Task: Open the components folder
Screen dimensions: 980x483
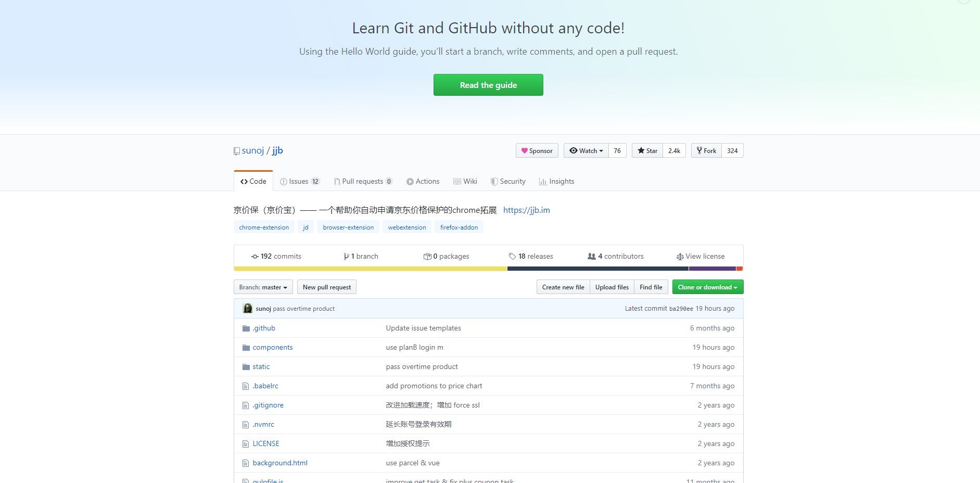Action: [x=273, y=347]
